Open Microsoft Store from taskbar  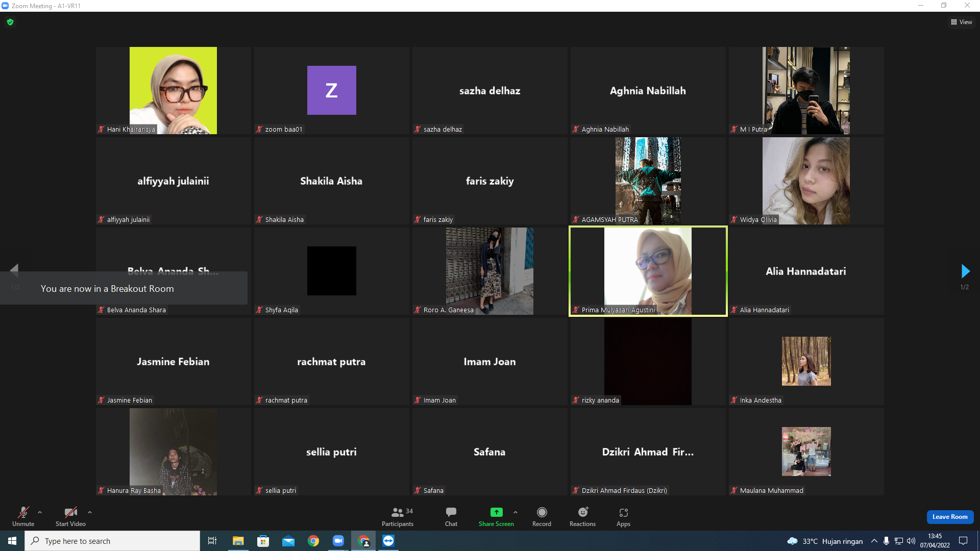263,541
